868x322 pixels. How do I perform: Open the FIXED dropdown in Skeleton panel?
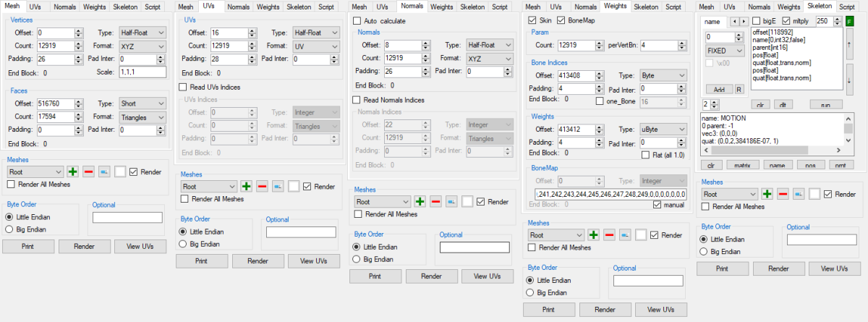coord(724,51)
